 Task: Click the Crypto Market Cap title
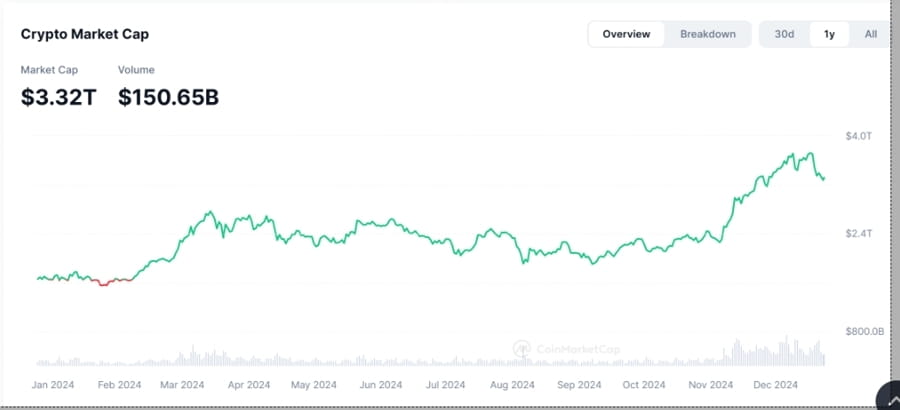coord(86,34)
